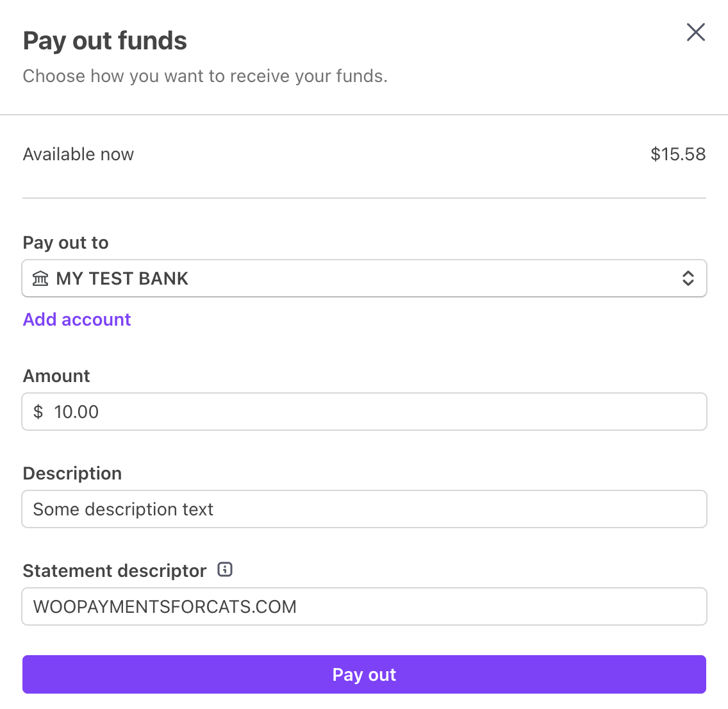Click the Pay out funds heading

[105, 41]
